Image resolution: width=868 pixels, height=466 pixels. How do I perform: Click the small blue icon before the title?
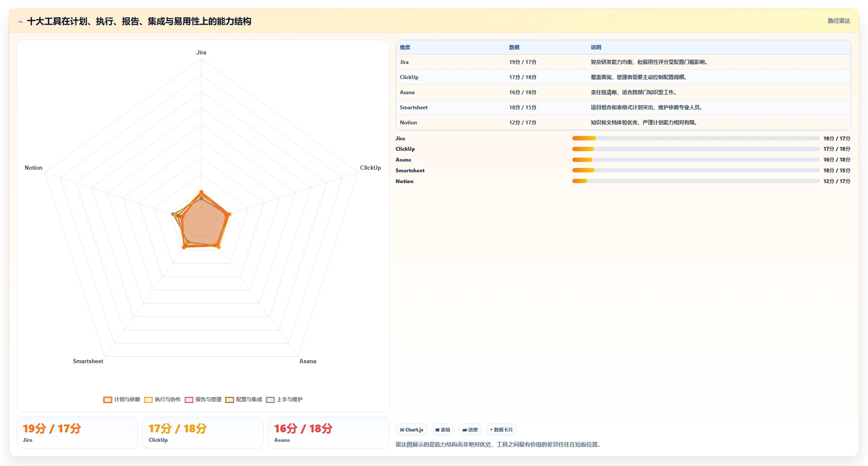20,22
